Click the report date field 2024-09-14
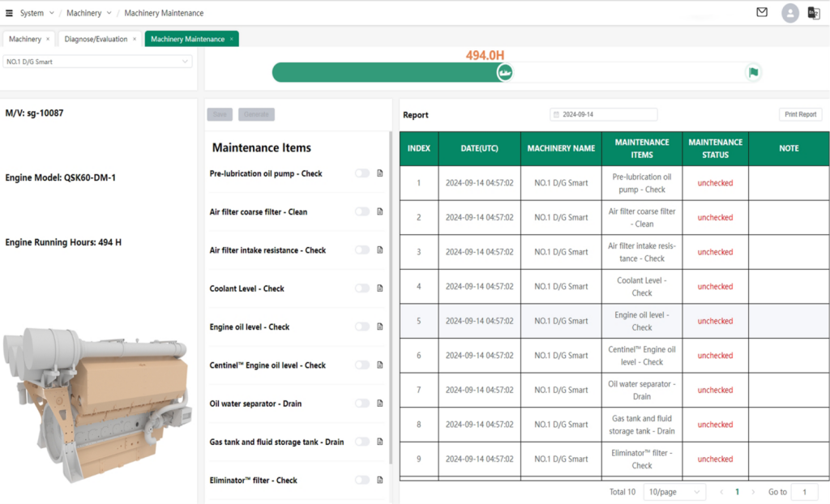The height and width of the screenshot is (504, 830). (604, 114)
